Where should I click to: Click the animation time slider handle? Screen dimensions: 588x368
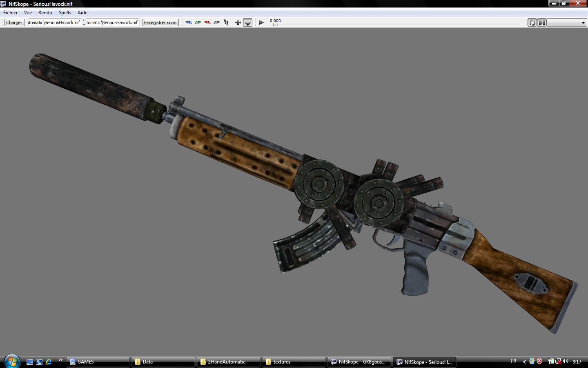(275, 25)
